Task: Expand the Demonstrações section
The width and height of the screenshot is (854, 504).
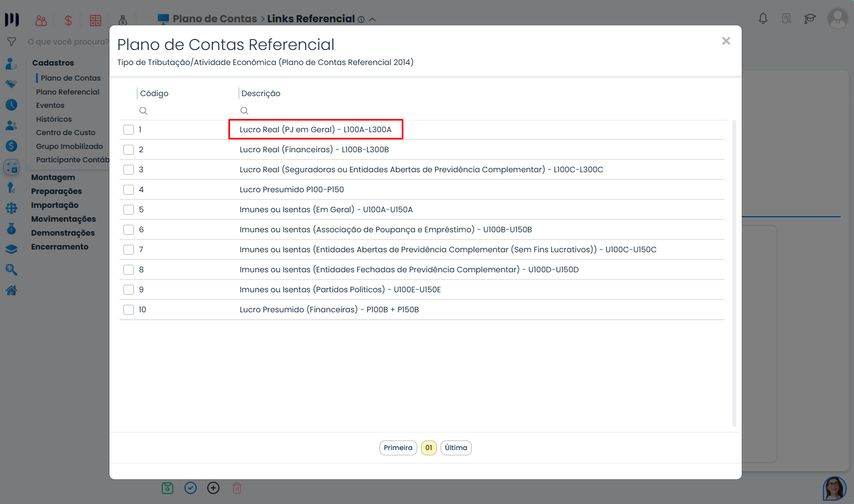Action: (63, 233)
